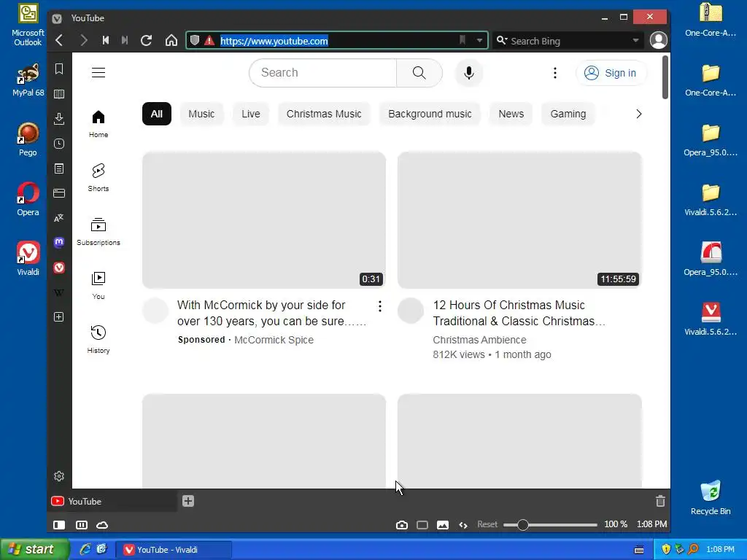Open the Vivaldi sync cloud icon
Screen dimensions: 747x560
tap(102, 525)
